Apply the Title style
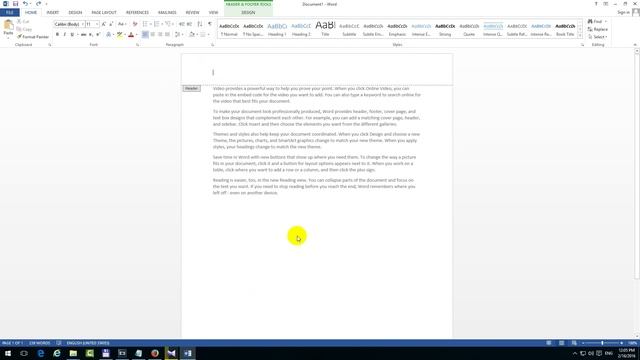The height and width of the screenshot is (360, 640). click(x=325, y=29)
